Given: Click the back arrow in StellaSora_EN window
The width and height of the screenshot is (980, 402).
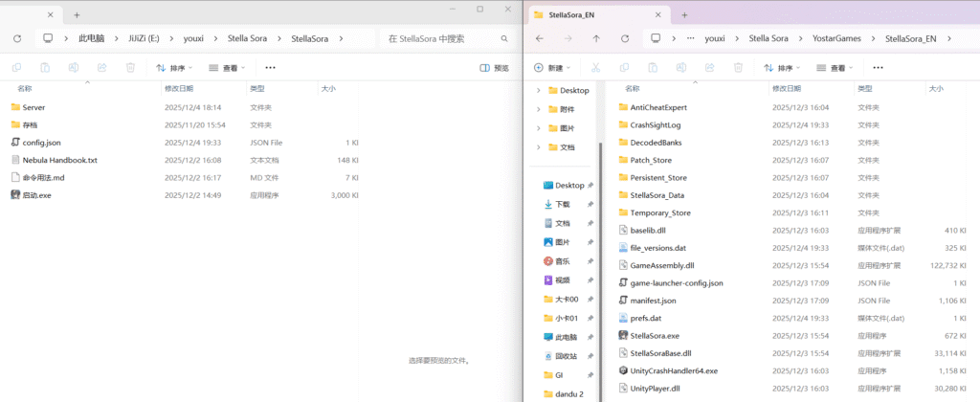Looking at the screenshot, I should tap(539, 39).
